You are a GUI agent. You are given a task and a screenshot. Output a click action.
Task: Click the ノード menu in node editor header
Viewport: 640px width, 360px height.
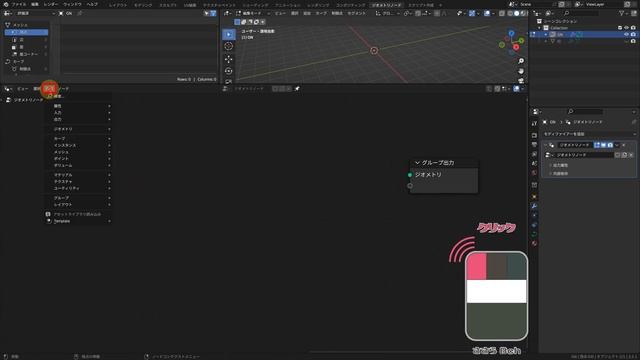pyautogui.click(x=64, y=89)
